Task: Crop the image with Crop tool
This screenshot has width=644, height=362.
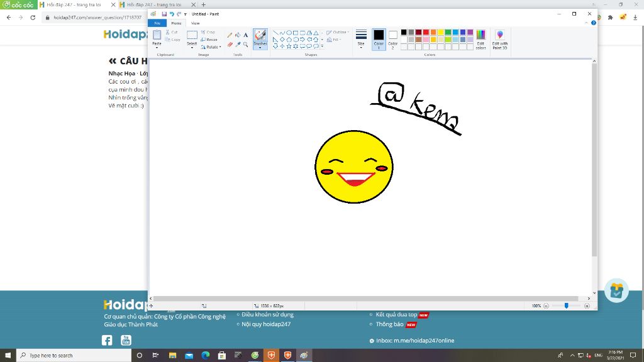Action: [208, 32]
